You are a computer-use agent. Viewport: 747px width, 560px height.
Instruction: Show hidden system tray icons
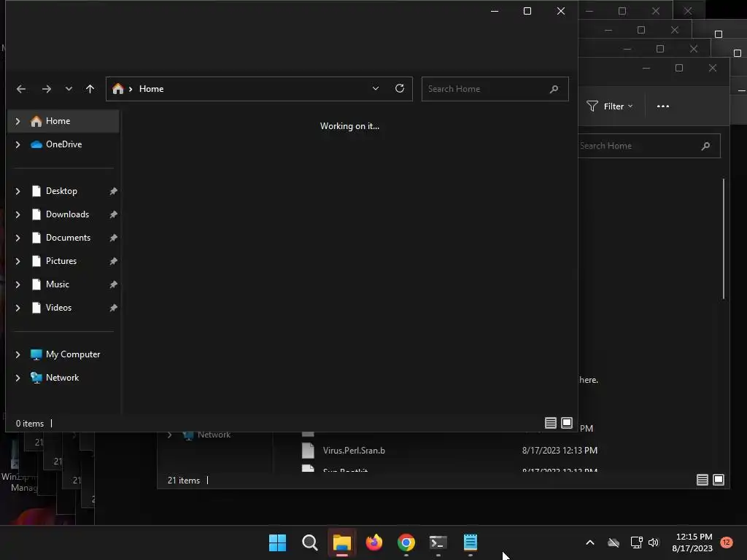pyautogui.click(x=589, y=542)
